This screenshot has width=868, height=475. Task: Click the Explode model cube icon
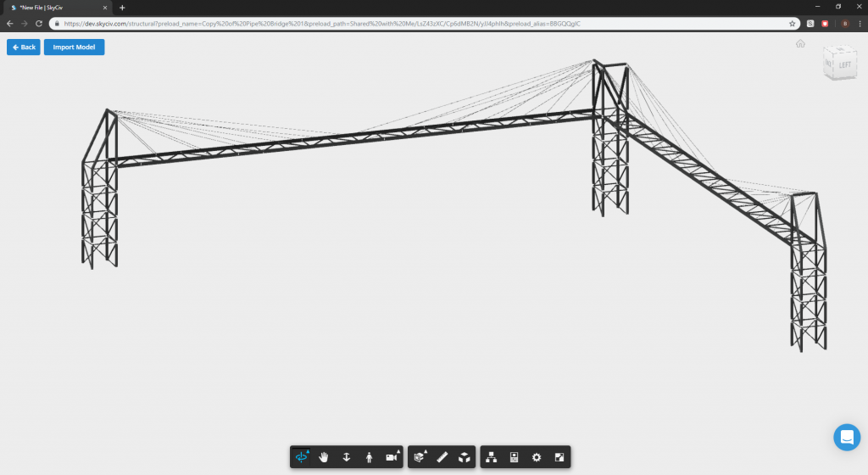click(465, 457)
